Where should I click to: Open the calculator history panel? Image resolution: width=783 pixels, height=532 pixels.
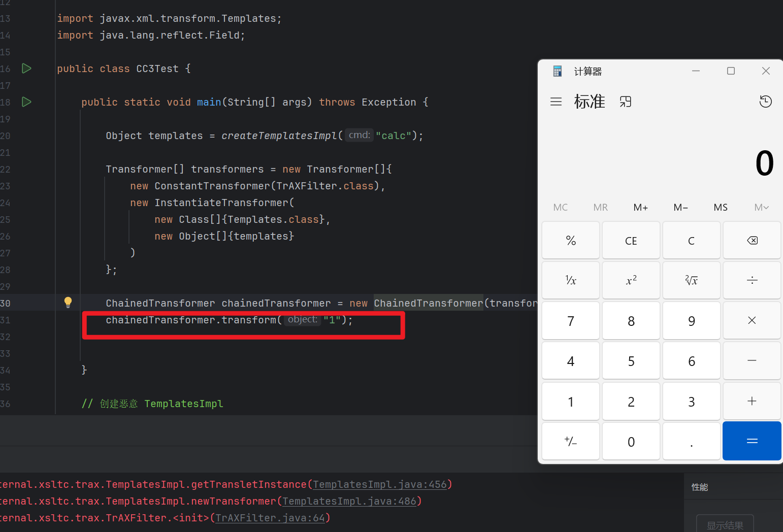click(x=765, y=102)
